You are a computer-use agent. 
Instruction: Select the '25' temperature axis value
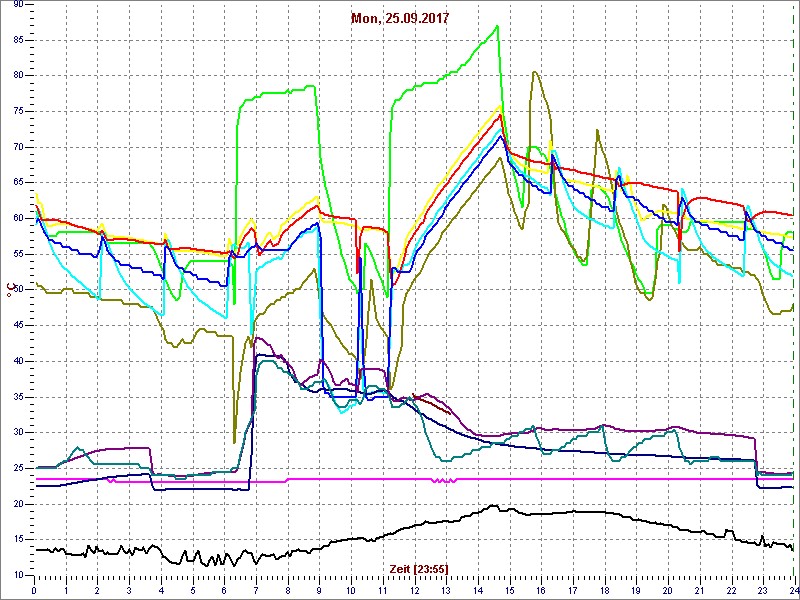click(x=18, y=468)
